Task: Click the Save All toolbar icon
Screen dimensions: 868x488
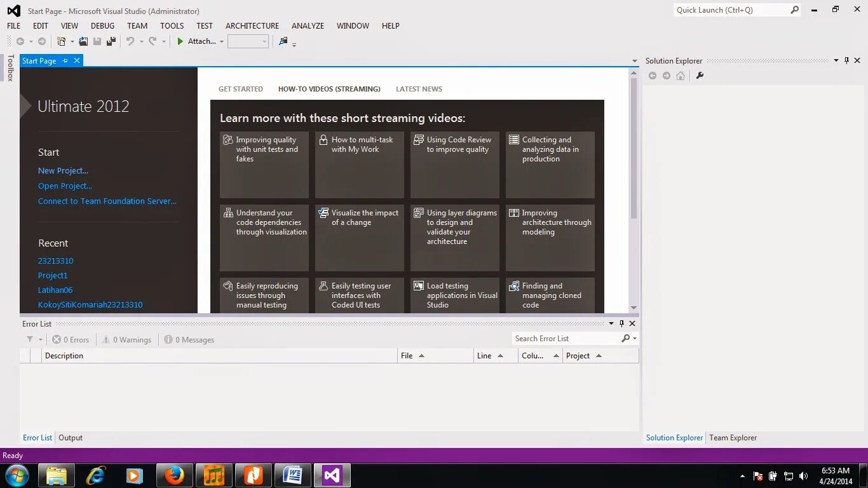Action: (111, 41)
